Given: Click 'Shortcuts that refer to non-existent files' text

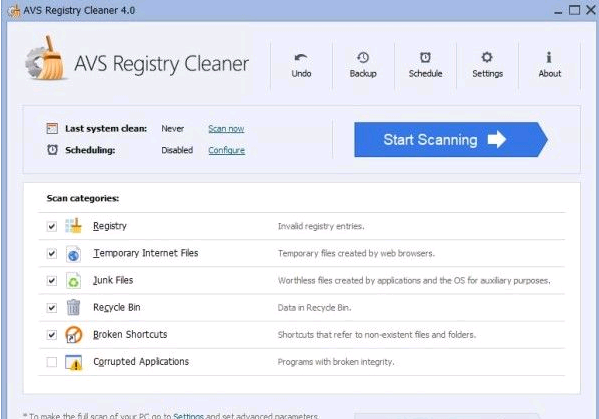Looking at the screenshot, I should (x=377, y=335).
